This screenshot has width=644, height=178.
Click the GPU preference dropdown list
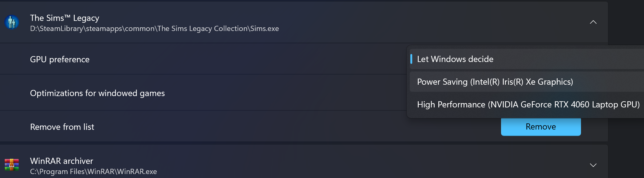(525, 82)
